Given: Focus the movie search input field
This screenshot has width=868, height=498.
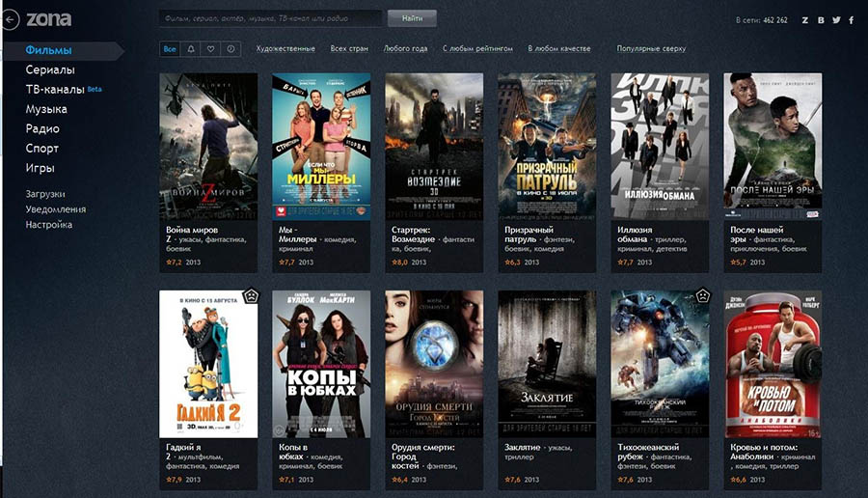Looking at the screenshot, I should click(270, 18).
